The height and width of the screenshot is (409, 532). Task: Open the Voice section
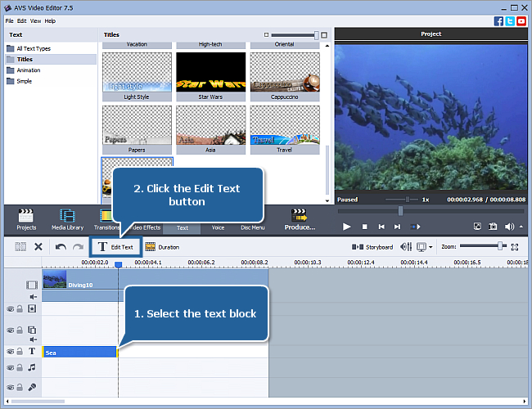(218, 227)
